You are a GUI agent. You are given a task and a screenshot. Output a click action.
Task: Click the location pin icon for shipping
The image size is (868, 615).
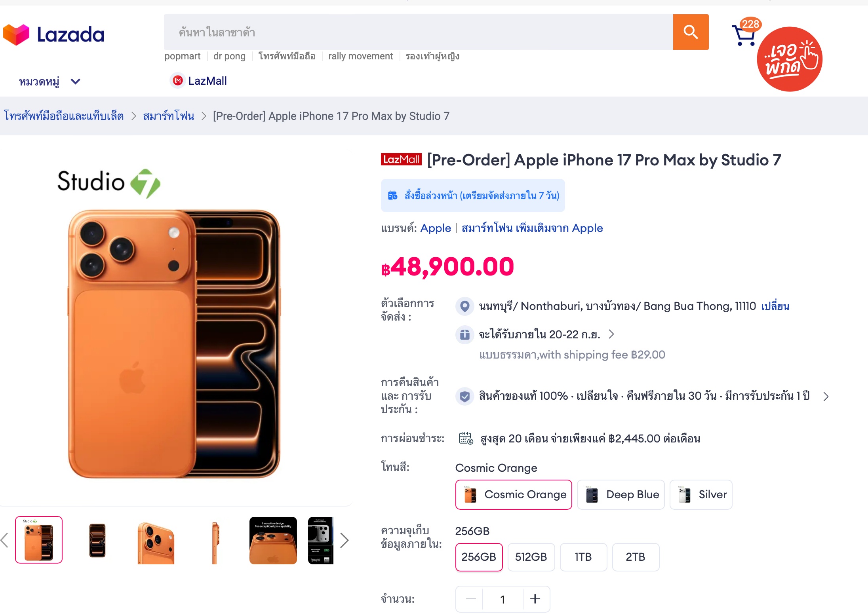coord(464,306)
